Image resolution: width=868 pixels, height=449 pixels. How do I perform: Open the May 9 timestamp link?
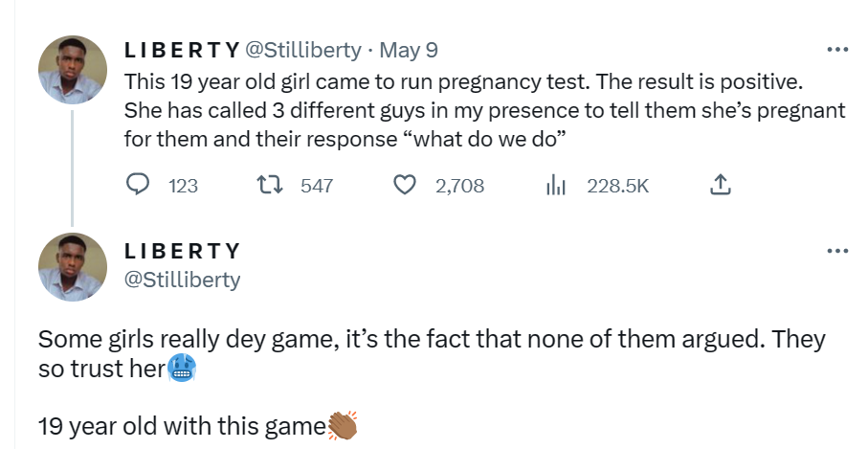tap(409, 50)
